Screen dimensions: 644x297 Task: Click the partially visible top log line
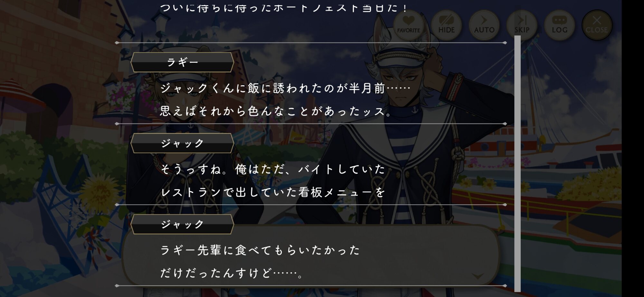284,8
